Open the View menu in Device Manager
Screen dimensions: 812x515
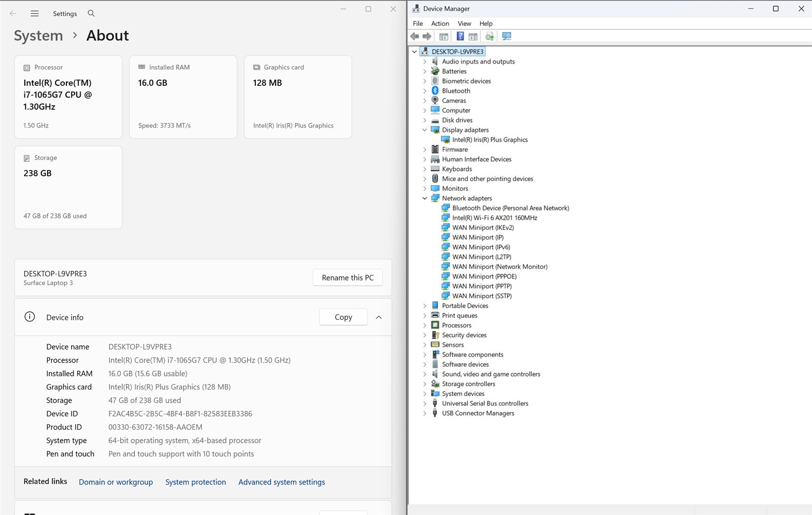[x=464, y=23]
